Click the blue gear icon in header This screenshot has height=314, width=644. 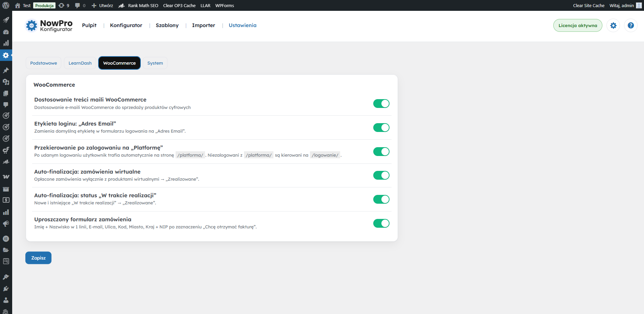pos(613,25)
